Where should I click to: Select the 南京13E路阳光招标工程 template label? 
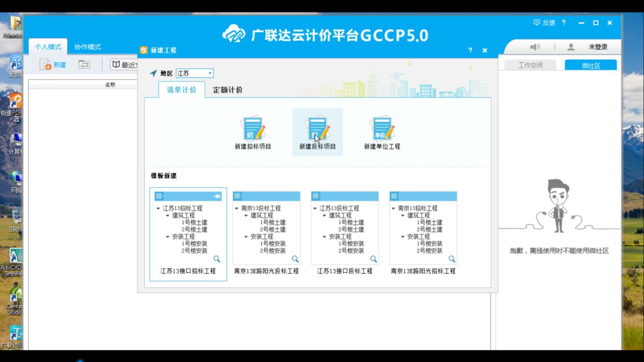click(x=423, y=271)
